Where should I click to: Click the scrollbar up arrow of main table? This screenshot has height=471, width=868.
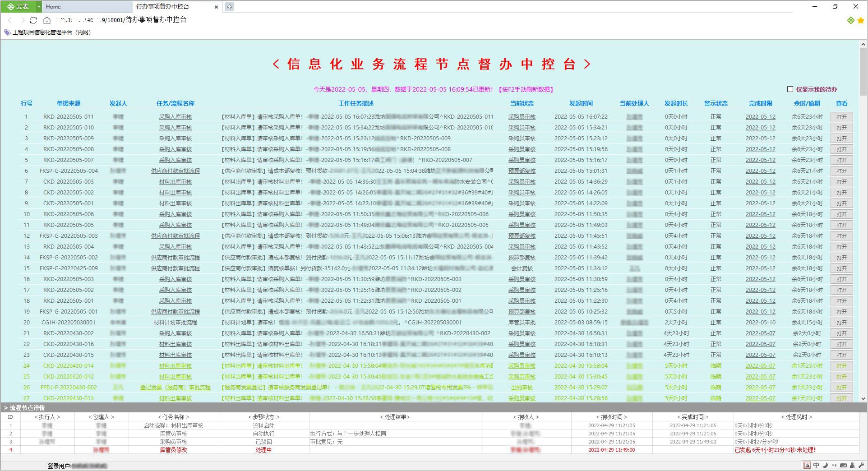pos(863,44)
